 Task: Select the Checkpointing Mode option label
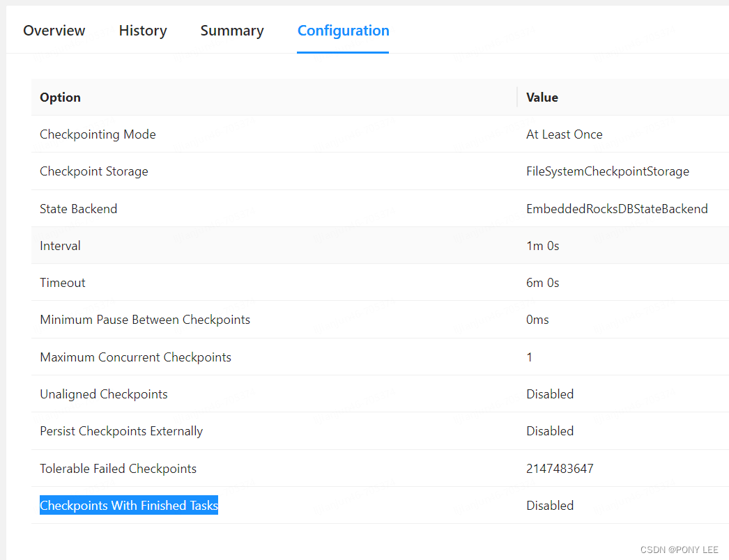(98, 134)
